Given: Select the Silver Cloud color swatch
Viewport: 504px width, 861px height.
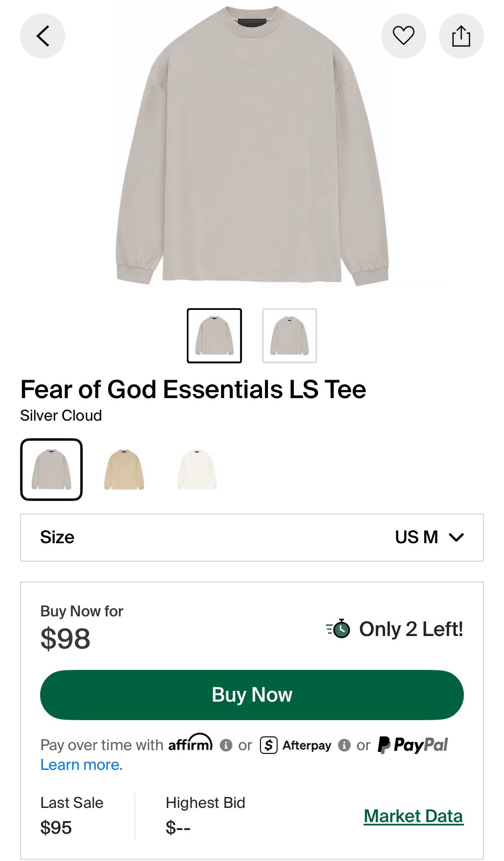Looking at the screenshot, I should [x=51, y=470].
